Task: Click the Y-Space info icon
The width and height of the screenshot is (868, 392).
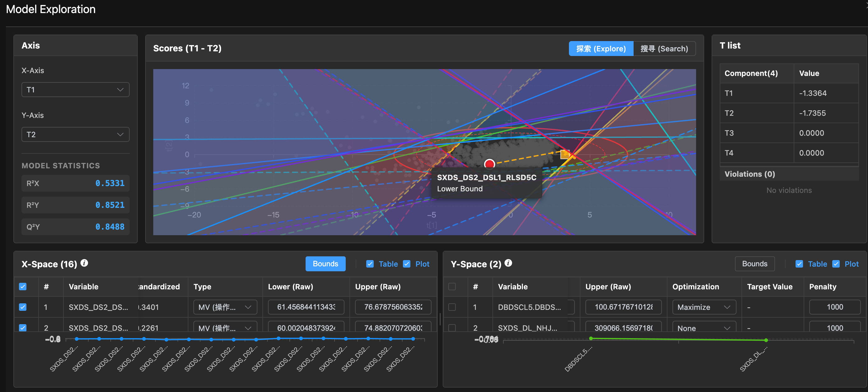Action: point(508,263)
